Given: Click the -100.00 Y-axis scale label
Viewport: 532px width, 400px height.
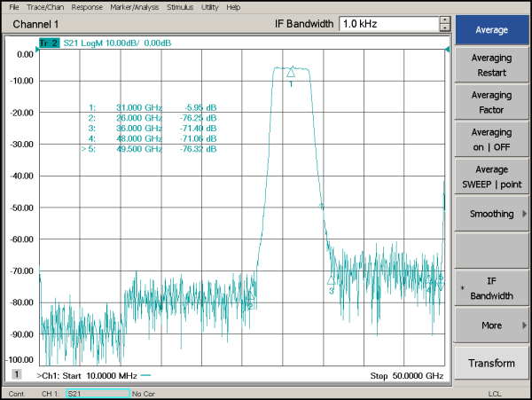Looking at the screenshot, I should click(x=20, y=359).
